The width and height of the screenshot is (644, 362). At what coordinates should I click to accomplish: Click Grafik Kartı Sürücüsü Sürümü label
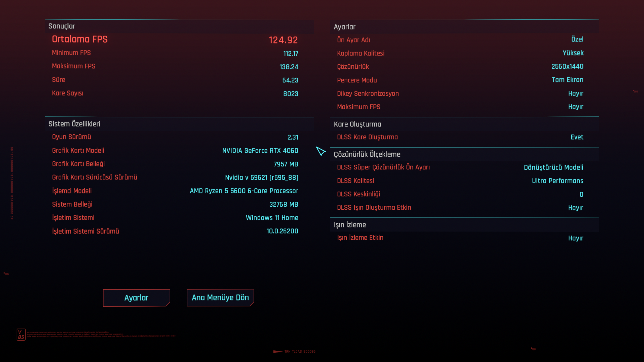(94, 177)
